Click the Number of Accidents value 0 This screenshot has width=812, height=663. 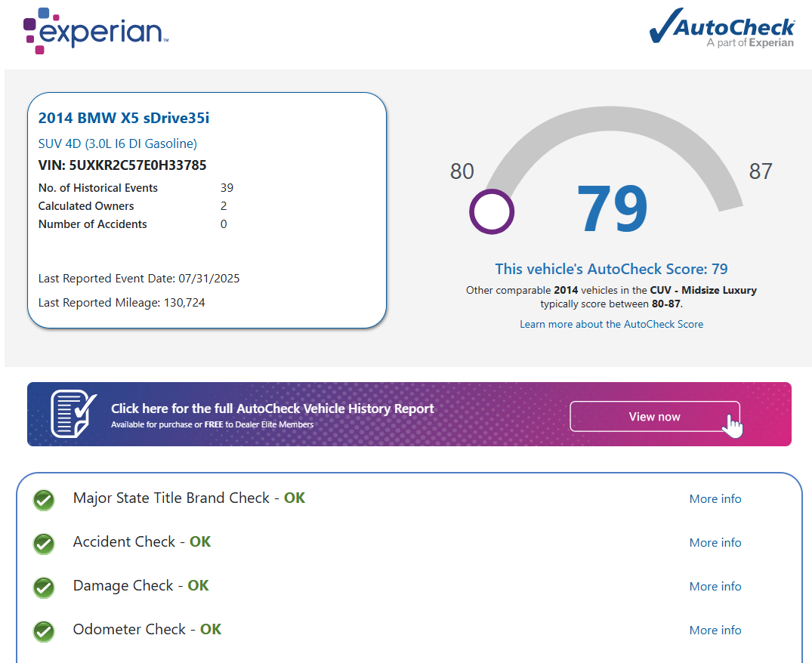click(224, 224)
